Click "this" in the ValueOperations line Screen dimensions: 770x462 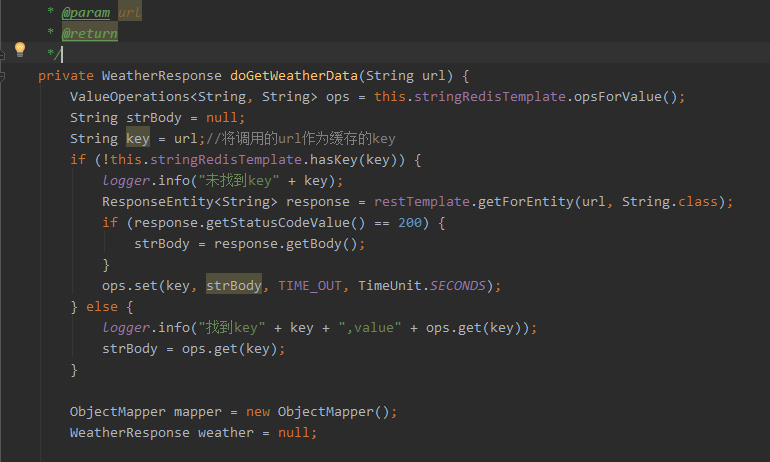390,97
